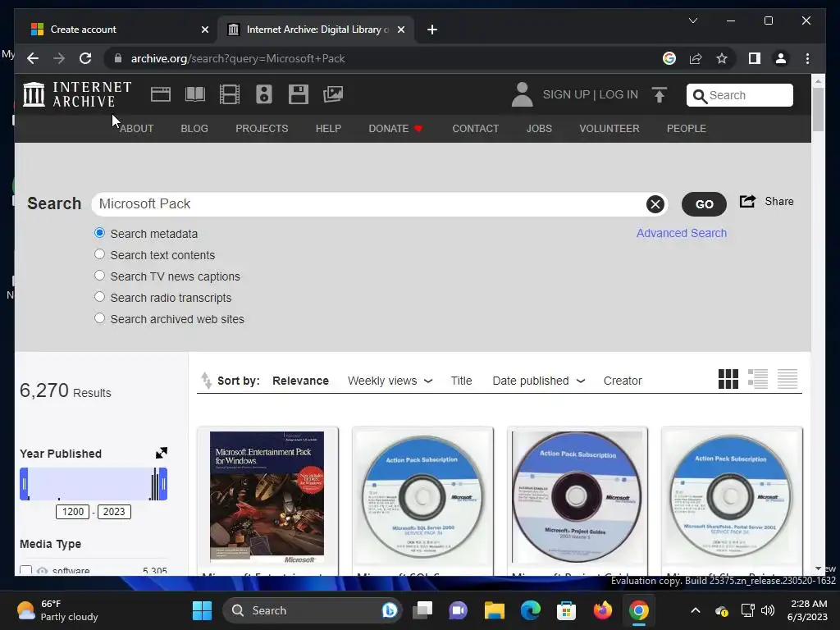Clear the Microsoft Pack search query
The height and width of the screenshot is (630, 840).
tap(655, 204)
